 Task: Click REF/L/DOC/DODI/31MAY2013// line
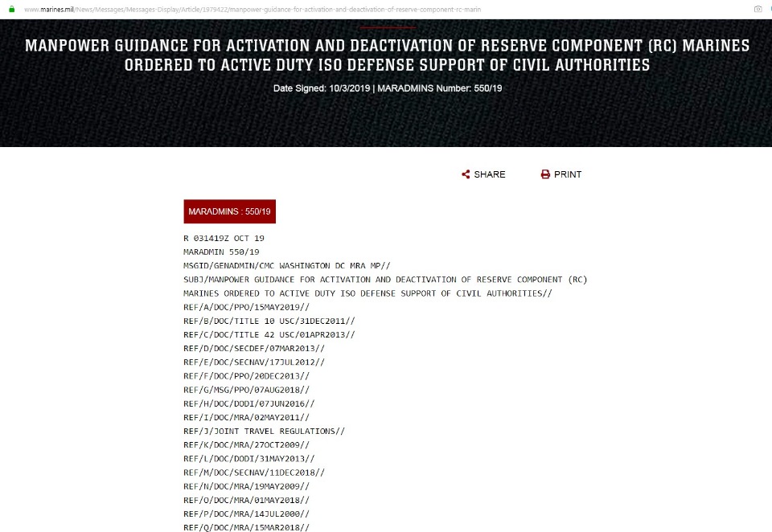pos(249,459)
